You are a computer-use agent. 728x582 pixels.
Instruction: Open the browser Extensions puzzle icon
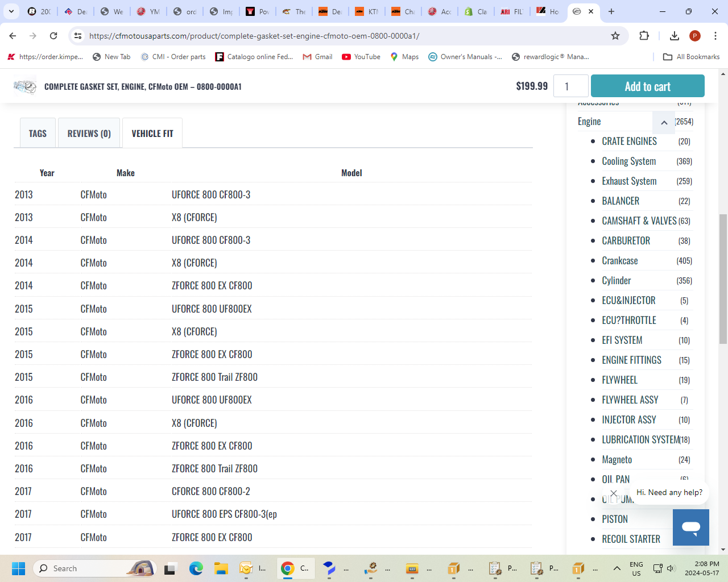[x=644, y=36]
